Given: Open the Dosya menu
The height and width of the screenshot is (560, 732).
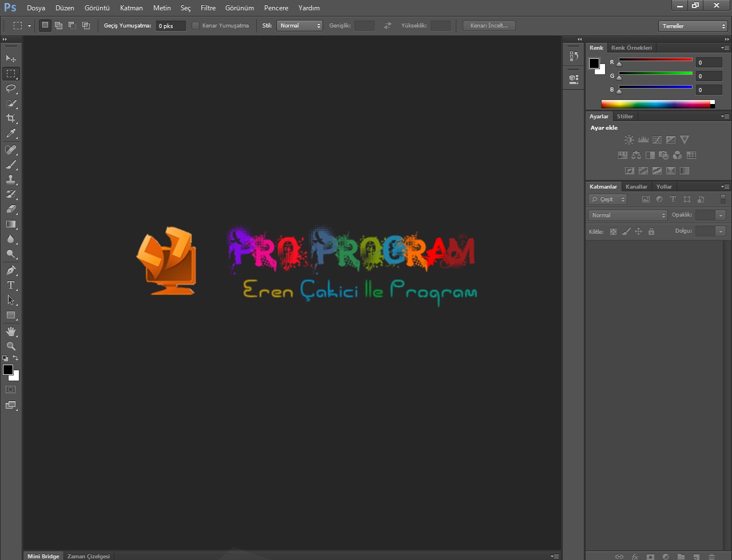Looking at the screenshot, I should coord(36,8).
